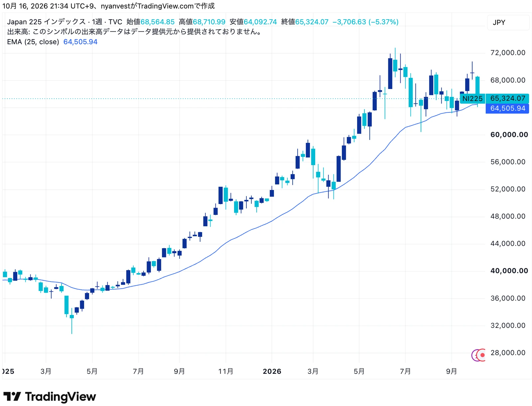Click the 65,324.07 current price tag

point(507,99)
